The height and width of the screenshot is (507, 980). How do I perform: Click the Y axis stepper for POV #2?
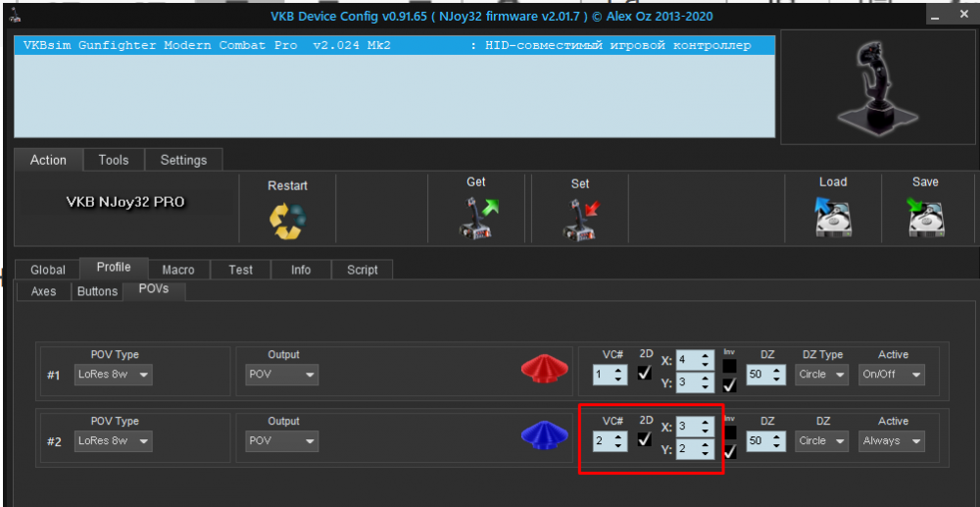pos(695,448)
